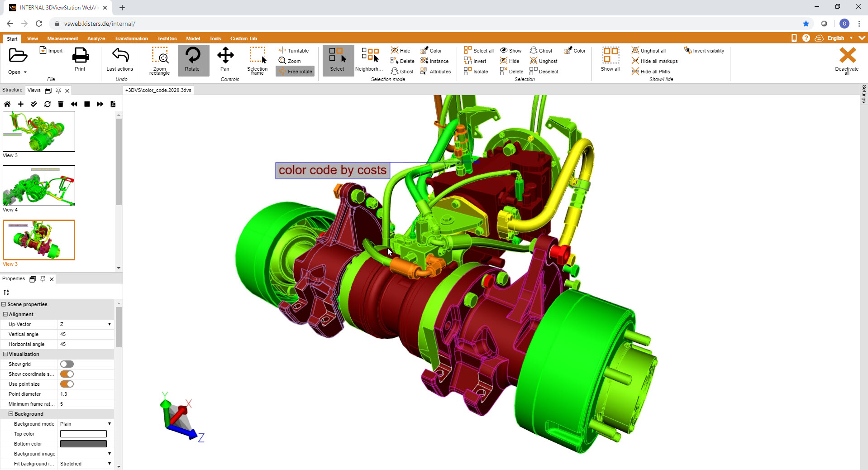Image resolution: width=868 pixels, height=470 pixels.
Task: Click Deselect button
Action: pos(544,72)
